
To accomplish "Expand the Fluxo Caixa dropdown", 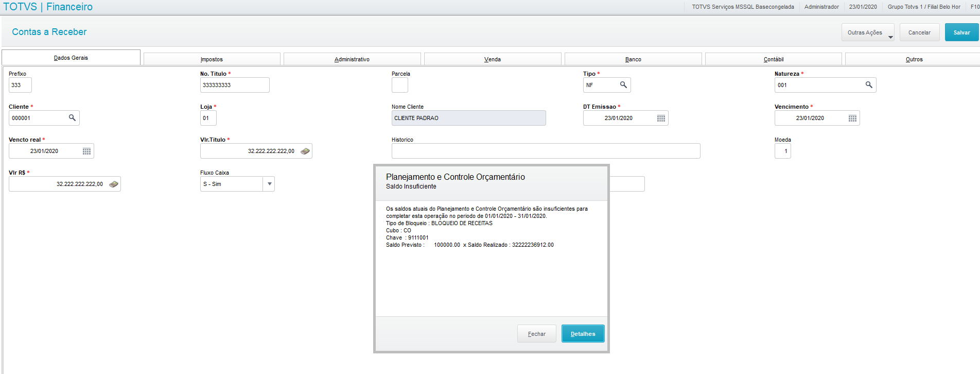I will [x=269, y=184].
